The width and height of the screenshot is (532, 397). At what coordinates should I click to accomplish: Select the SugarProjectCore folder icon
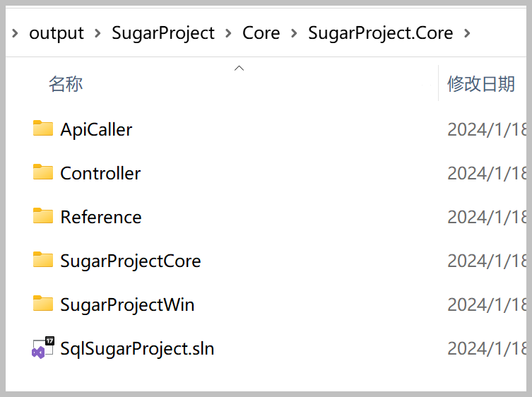pos(43,259)
